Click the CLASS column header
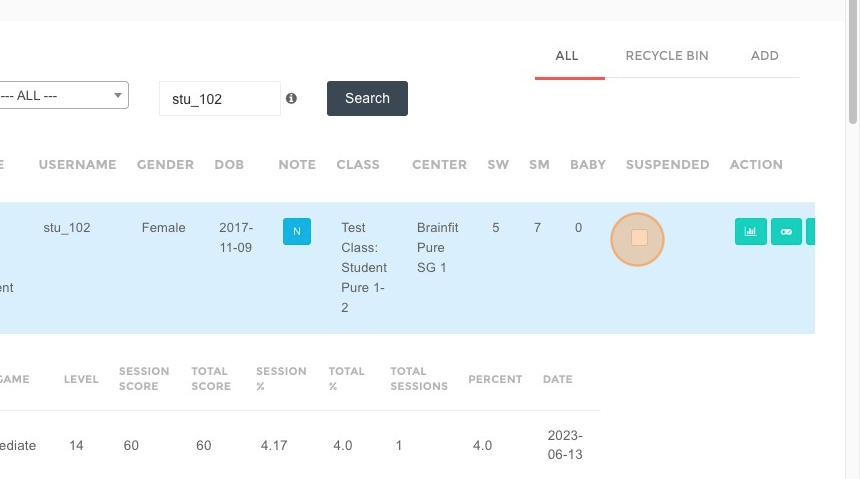860x479 pixels. coord(358,165)
